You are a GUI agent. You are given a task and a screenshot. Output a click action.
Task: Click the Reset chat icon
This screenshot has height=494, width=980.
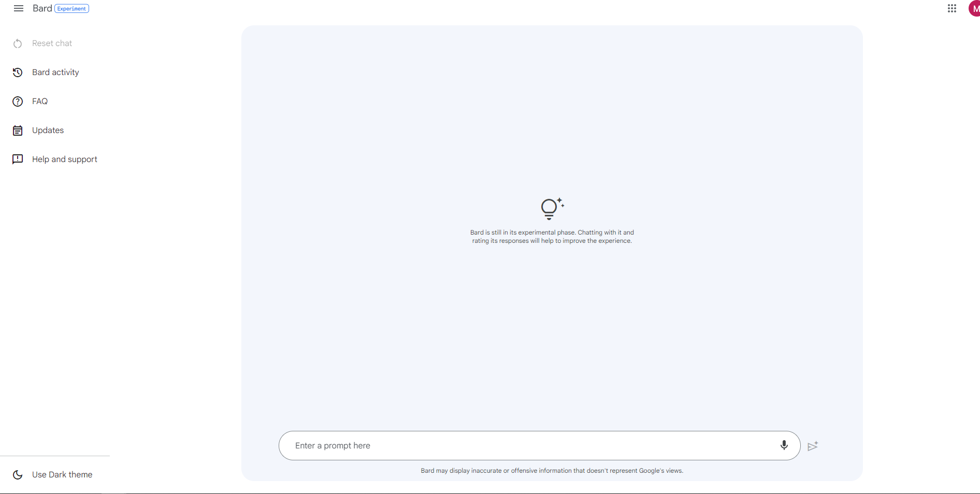18,43
